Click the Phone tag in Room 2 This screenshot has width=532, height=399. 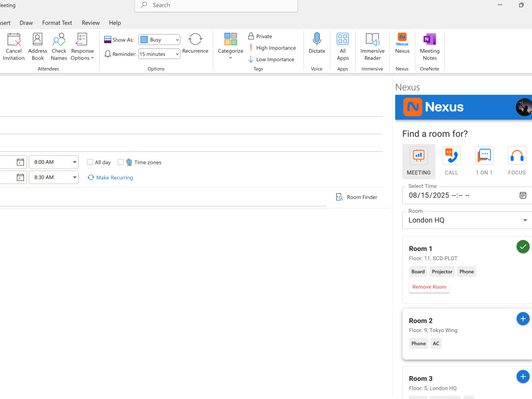click(418, 344)
